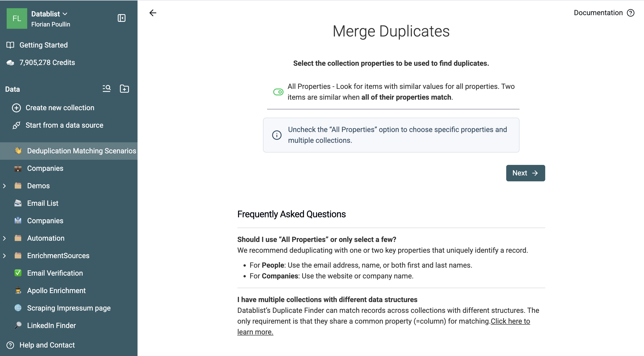Click the new folder icon
The width and height of the screenshot is (644, 356).
[124, 89]
